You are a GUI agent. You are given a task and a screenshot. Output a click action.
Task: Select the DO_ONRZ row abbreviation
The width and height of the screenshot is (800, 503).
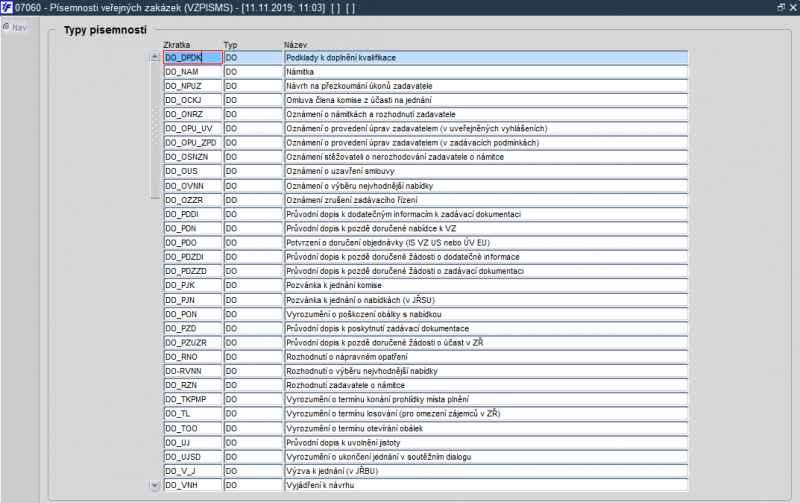[x=193, y=114]
